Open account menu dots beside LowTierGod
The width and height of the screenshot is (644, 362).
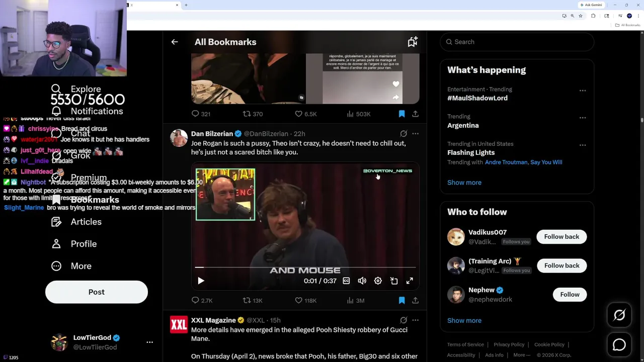(x=149, y=342)
